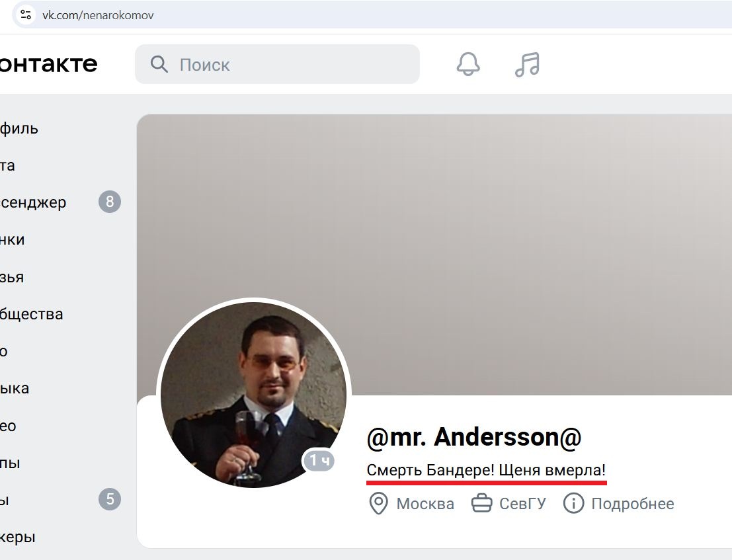Click the briefcase icon beside СевГУ
Screen dimensions: 732x560
(x=481, y=504)
